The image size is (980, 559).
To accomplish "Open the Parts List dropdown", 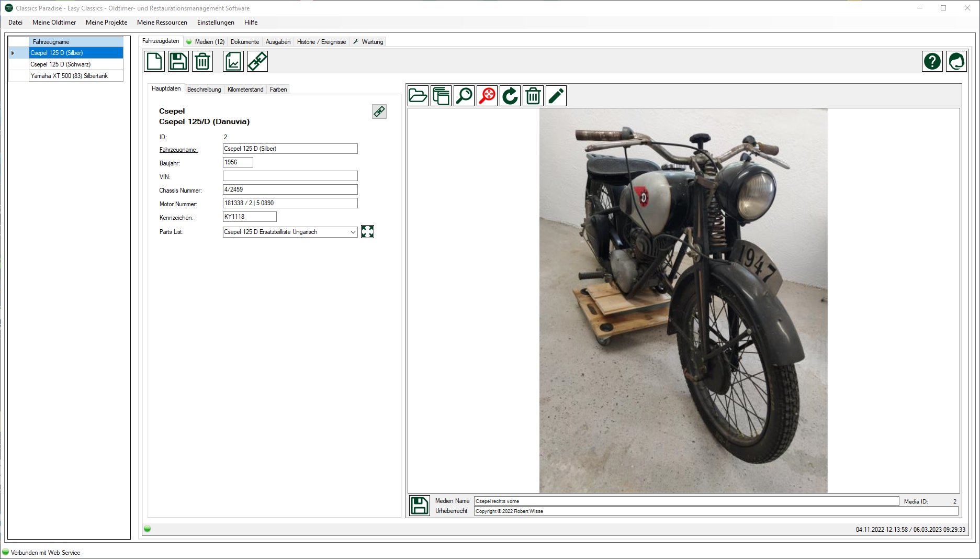I will click(x=353, y=232).
